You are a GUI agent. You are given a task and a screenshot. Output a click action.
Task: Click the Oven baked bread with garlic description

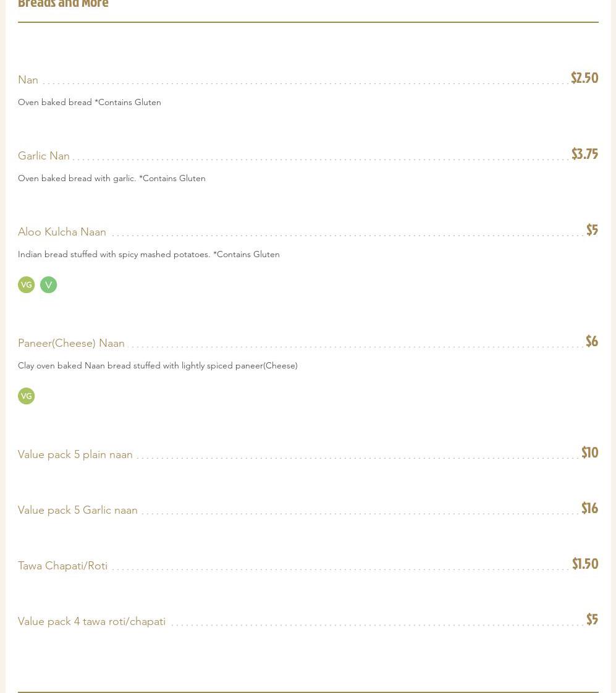tap(111, 178)
